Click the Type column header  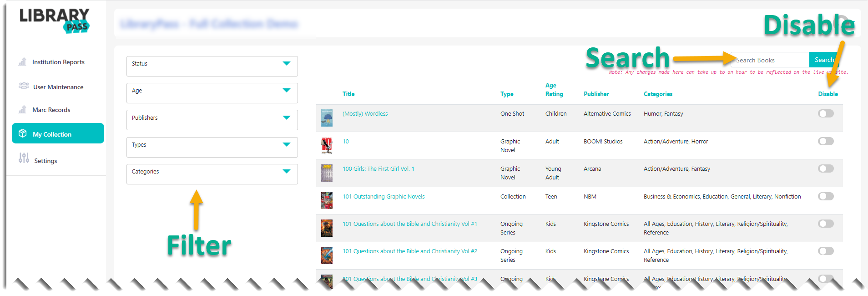click(x=507, y=94)
